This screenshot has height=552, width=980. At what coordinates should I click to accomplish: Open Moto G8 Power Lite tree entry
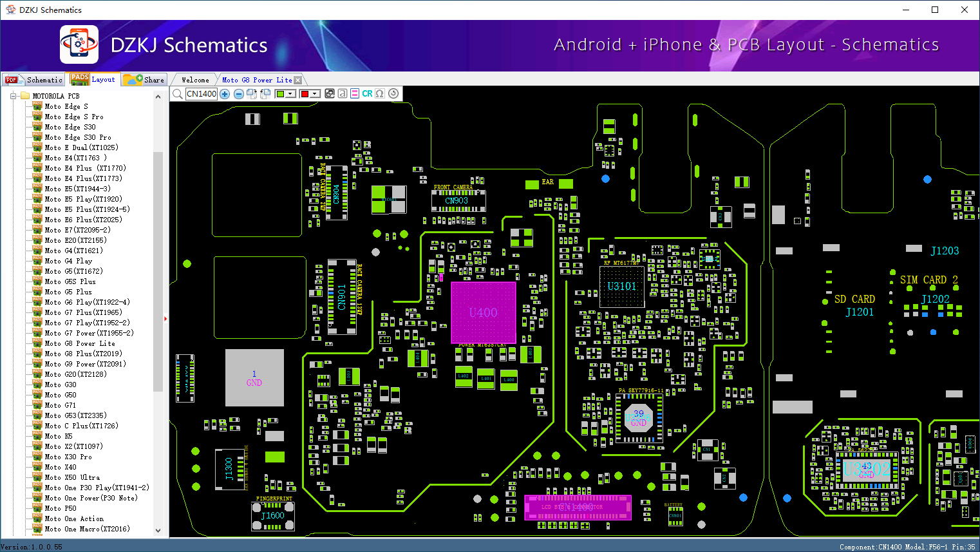coord(80,343)
